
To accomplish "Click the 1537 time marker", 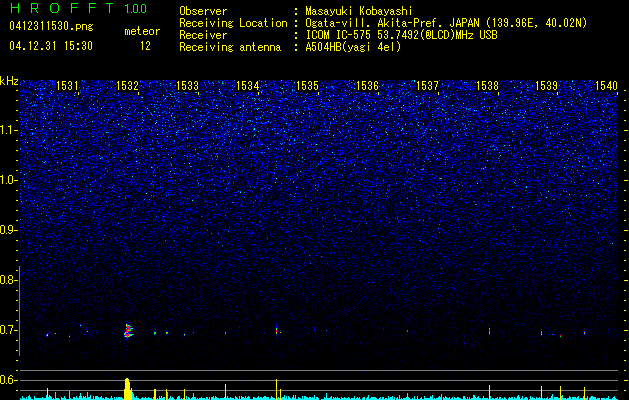I will pyautogui.click(x=428, y=85).
